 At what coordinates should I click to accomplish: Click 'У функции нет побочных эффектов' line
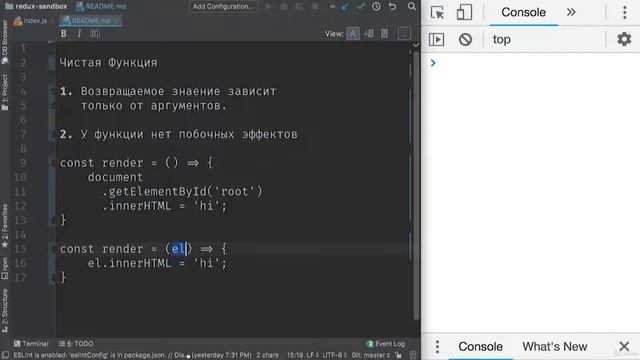pyautogui.click(x=179, y=134)
